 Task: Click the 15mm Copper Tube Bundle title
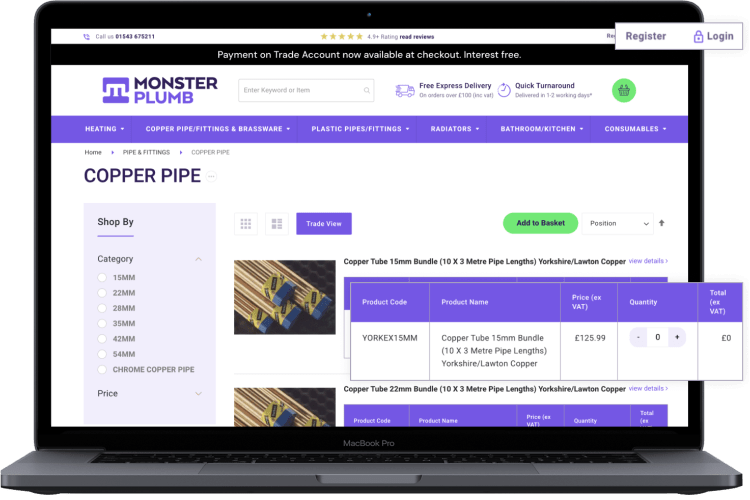click(x=485, y=261)
